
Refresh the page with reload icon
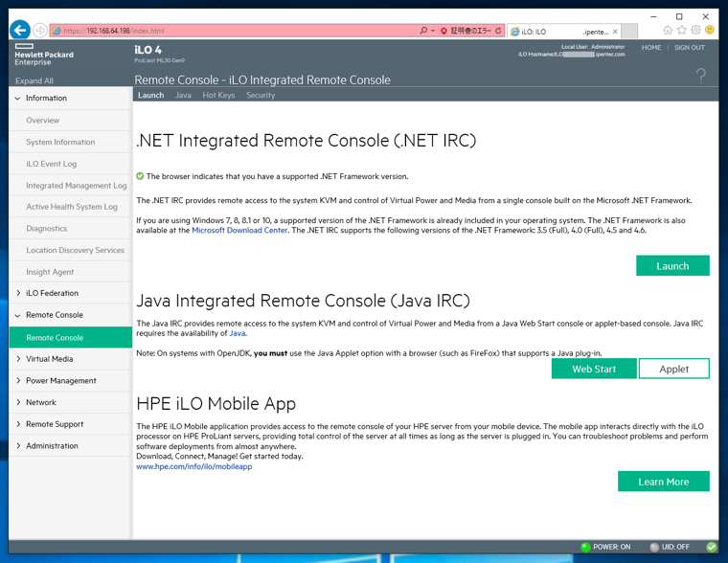[498, 31]
